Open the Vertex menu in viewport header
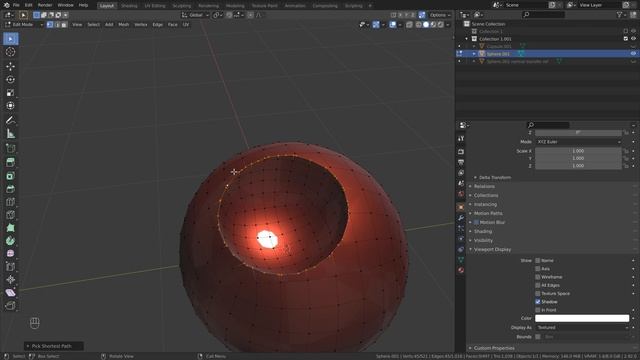The image size is (640, 360). [141, 24]
